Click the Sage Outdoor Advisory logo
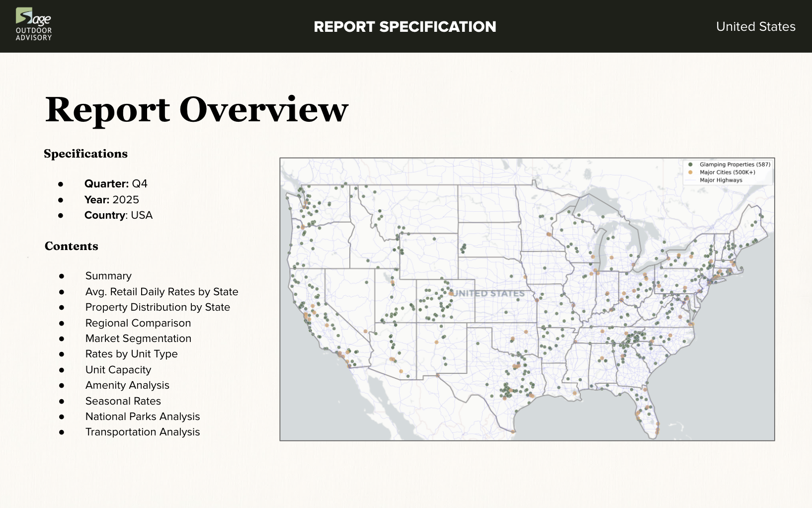 point(33,24)
